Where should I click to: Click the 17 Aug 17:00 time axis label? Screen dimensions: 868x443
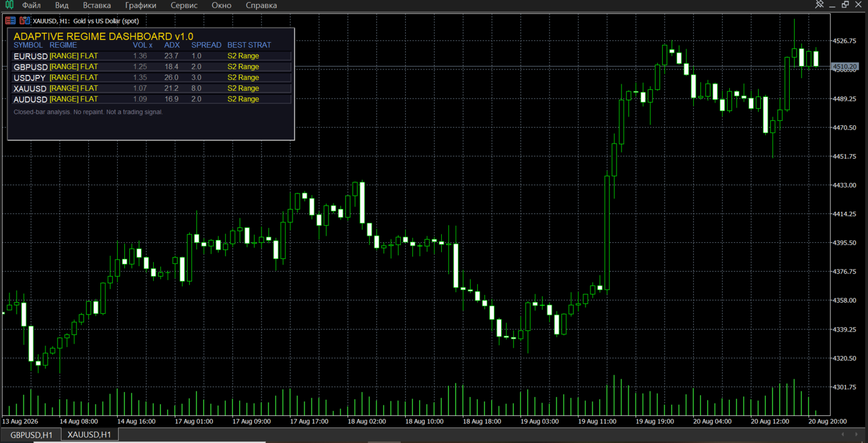point(309,421)
